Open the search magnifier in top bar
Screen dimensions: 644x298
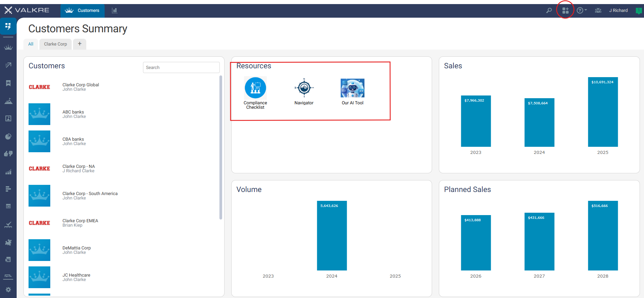pyautogui.click(x=549, y=11)
